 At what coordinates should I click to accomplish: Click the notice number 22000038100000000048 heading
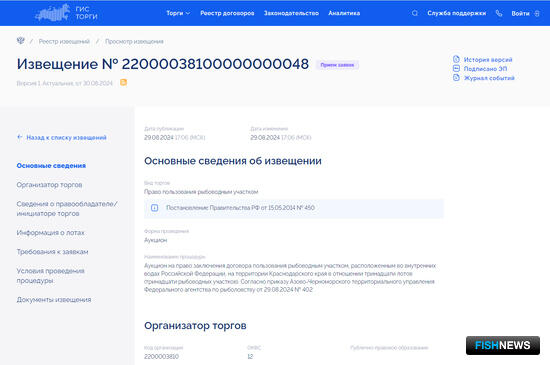click(215, 64)
